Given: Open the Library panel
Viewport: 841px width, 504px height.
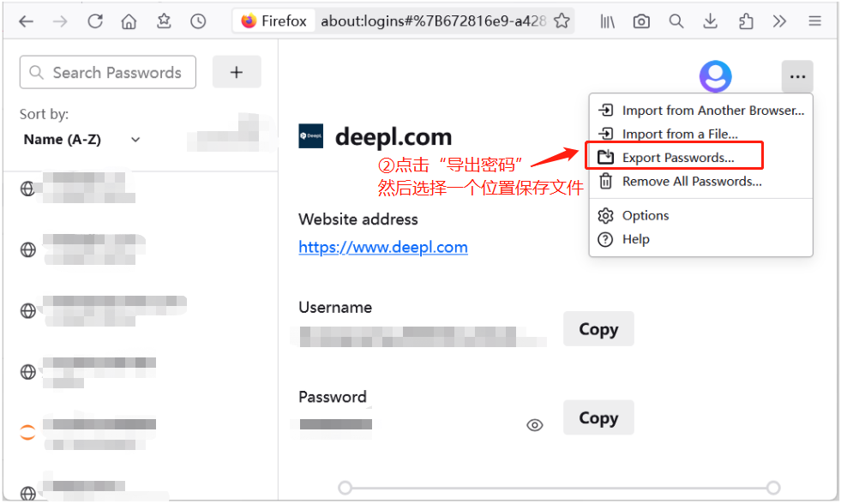Looking at the screenshot, I should coord(607,21).
